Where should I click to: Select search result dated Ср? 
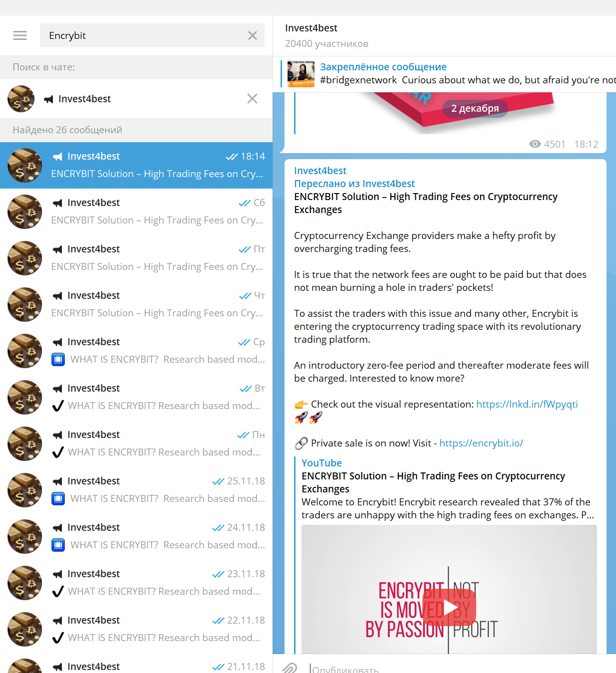136,351
